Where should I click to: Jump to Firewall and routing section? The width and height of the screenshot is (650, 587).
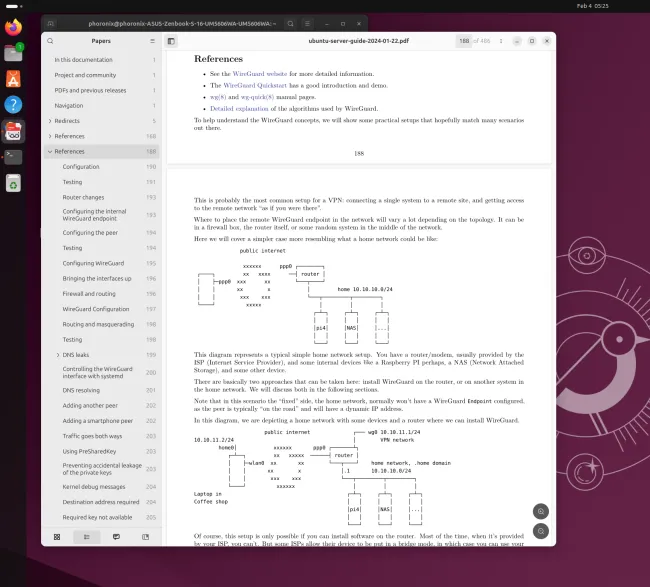pyautogui.click(x=89, y=294)
